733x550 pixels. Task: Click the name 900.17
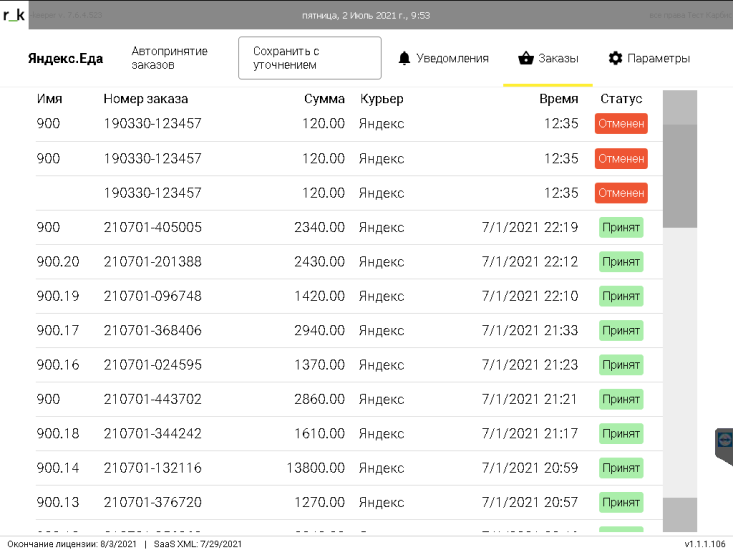(58, 330)
